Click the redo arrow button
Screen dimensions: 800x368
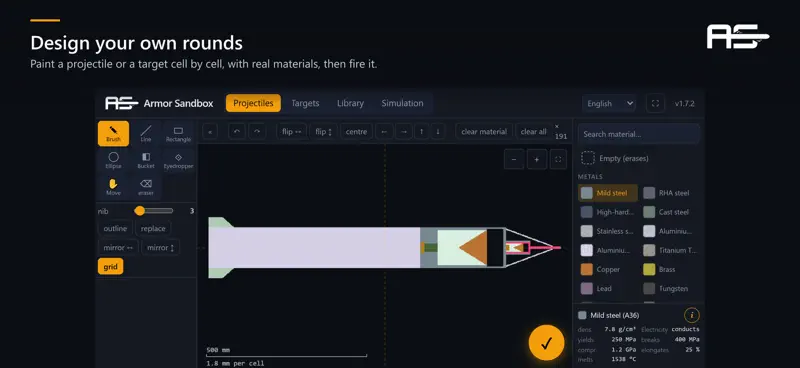[x=257, y=132]
